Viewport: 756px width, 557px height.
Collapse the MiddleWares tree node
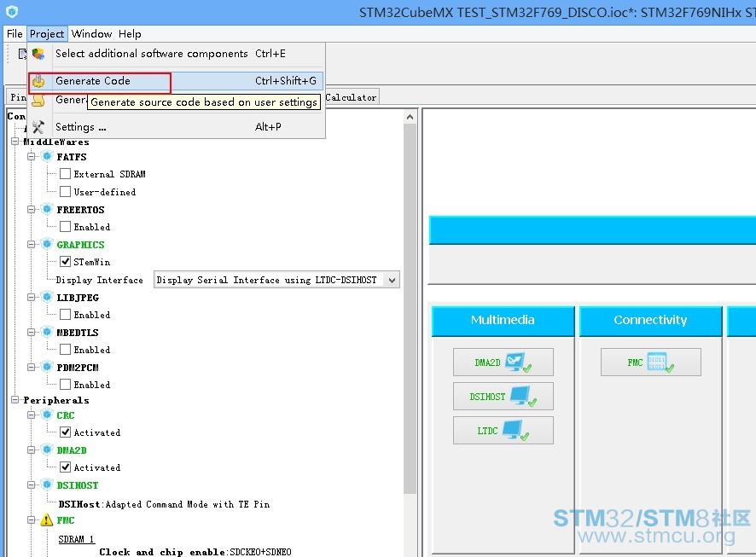tap(15, 142)
